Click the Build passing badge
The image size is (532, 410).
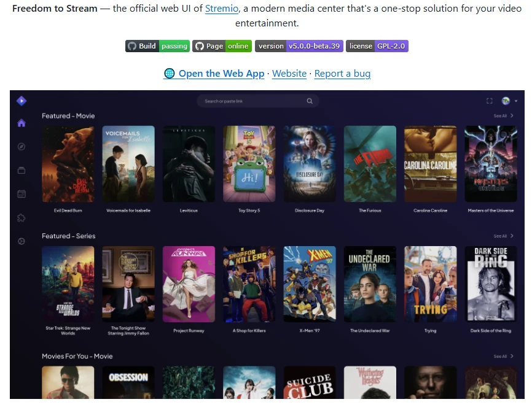[x=157, y=46]
